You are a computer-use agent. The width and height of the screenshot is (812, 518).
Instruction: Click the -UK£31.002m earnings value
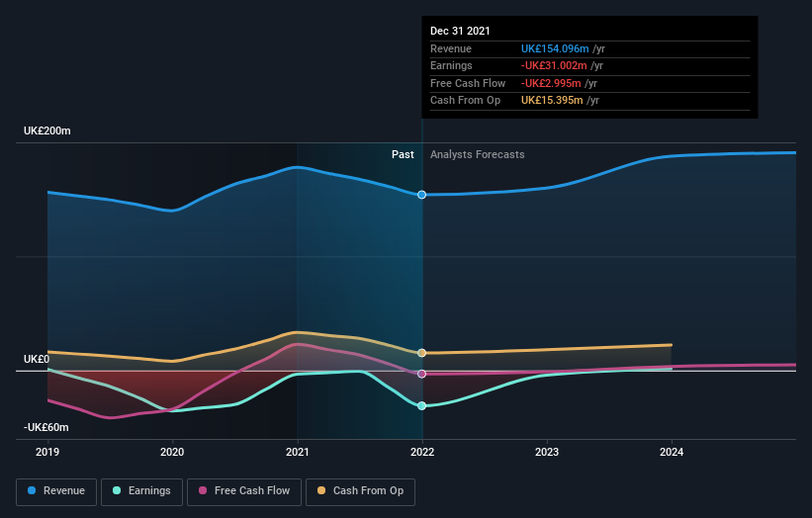tap(554, 65)
